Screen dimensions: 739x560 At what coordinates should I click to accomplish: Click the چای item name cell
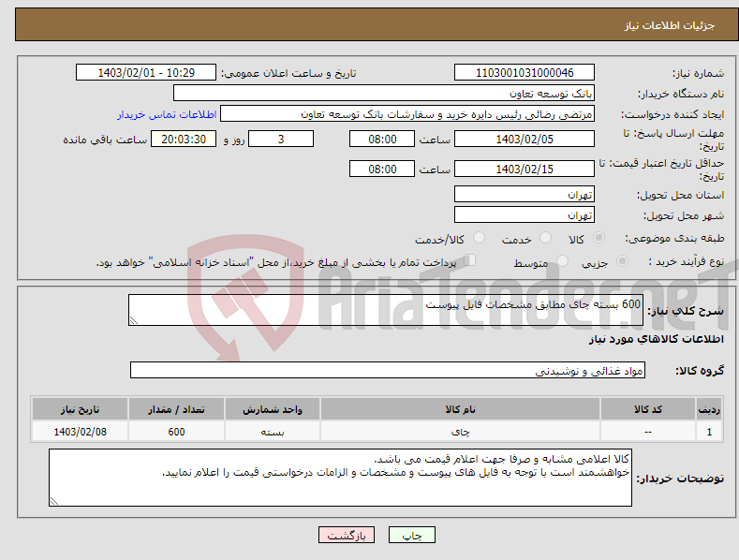point(461,432)
